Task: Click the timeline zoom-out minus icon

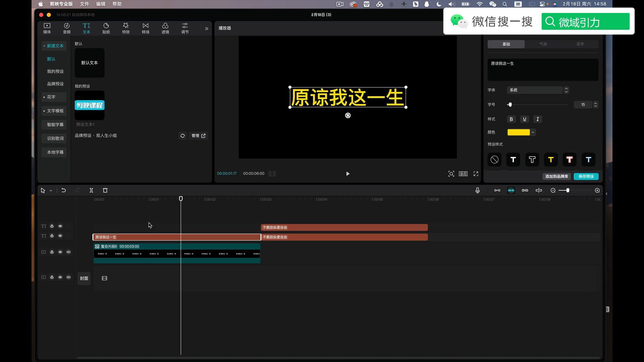Action: coord(553,190)
